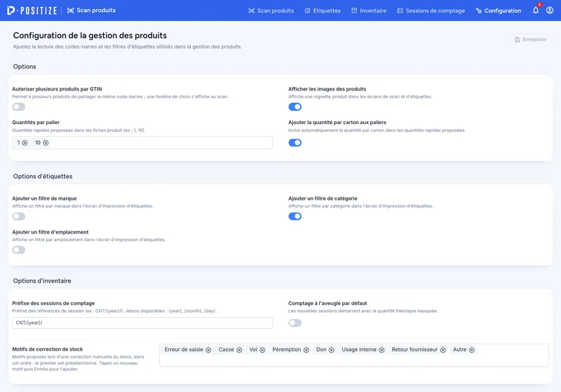Screen dimensions: 561x392
Task: Click the scan icon beside the page title
Action: click(71, 11)
